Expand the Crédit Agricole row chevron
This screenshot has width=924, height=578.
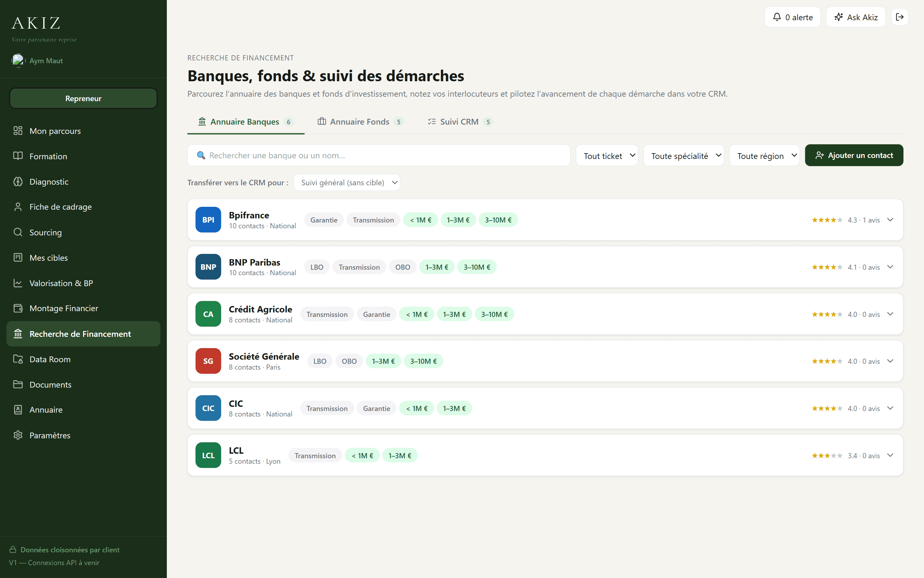(x=890, y=314)
